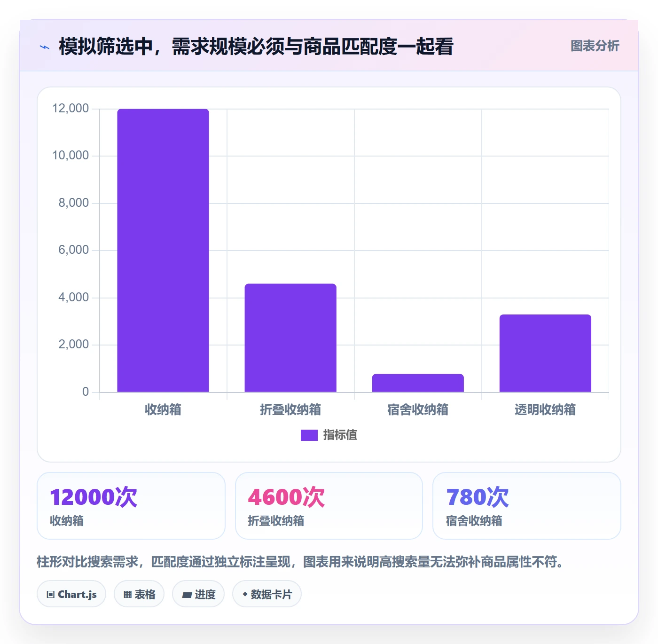Click the 8,000 y-axis value

coord(73,203)
